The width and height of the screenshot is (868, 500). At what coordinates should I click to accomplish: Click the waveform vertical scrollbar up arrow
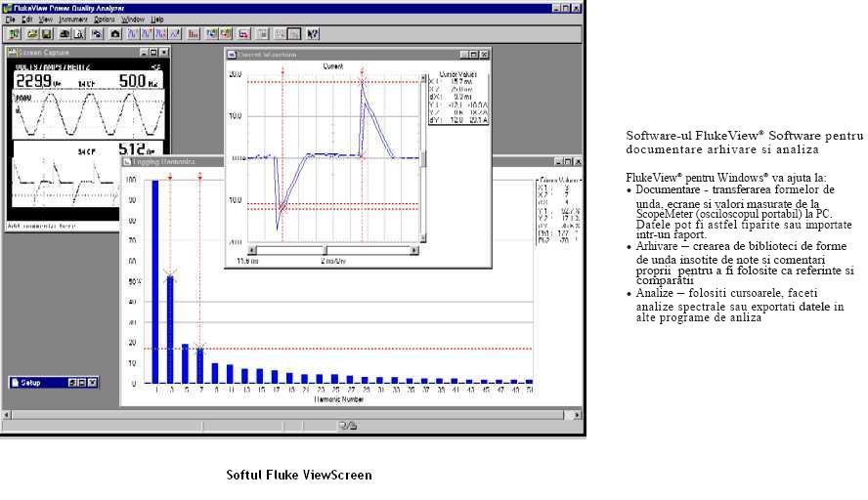point(423,78)
